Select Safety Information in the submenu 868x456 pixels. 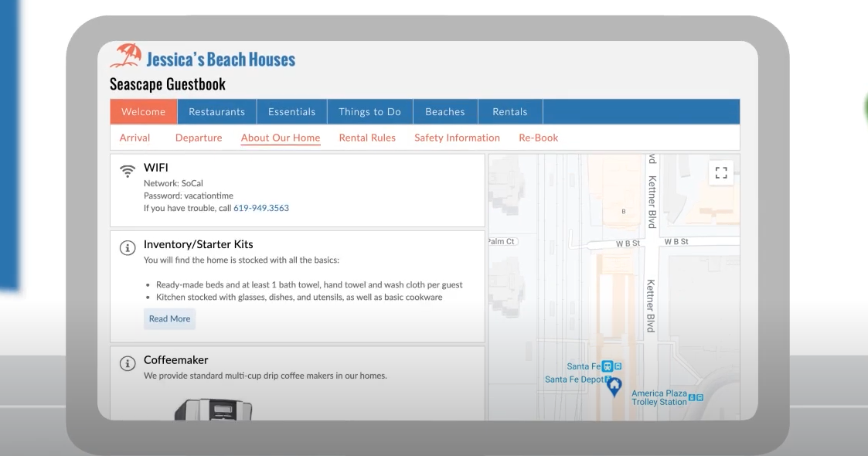(457, 138)
